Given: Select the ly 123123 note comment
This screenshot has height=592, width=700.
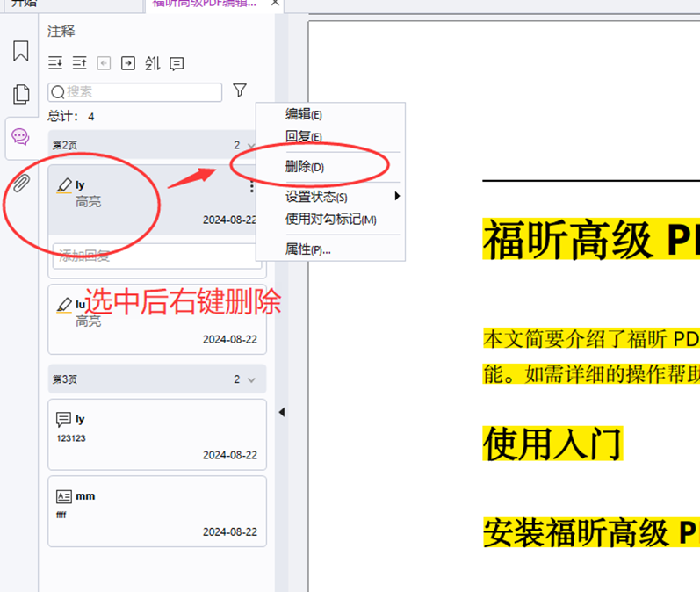Looking at the screenshot, I should click(157, 435).
